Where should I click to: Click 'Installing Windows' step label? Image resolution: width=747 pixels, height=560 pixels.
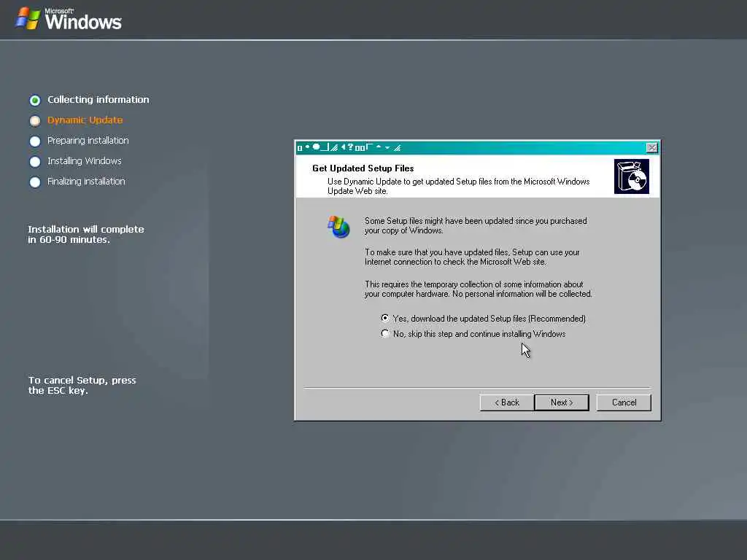pos(85,161)
